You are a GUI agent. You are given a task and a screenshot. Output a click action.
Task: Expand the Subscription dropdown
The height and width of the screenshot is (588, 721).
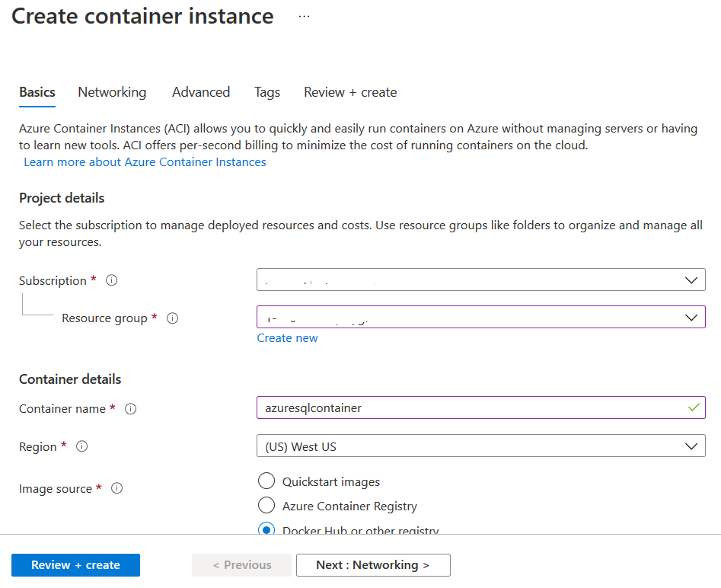tap(480, 280)
